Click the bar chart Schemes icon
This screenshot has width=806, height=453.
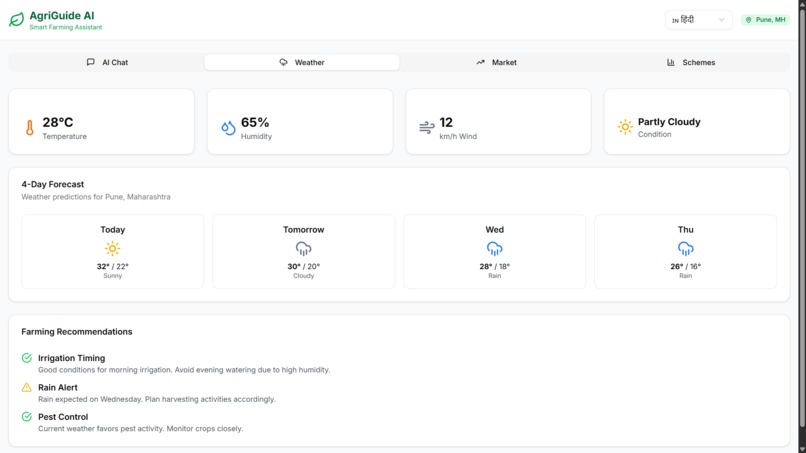(671, 62)
